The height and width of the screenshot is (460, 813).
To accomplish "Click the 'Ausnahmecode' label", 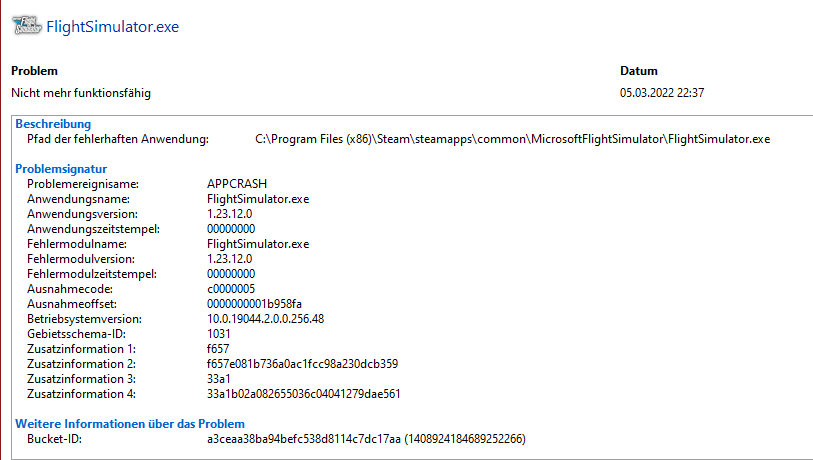I will coord(70,289).
